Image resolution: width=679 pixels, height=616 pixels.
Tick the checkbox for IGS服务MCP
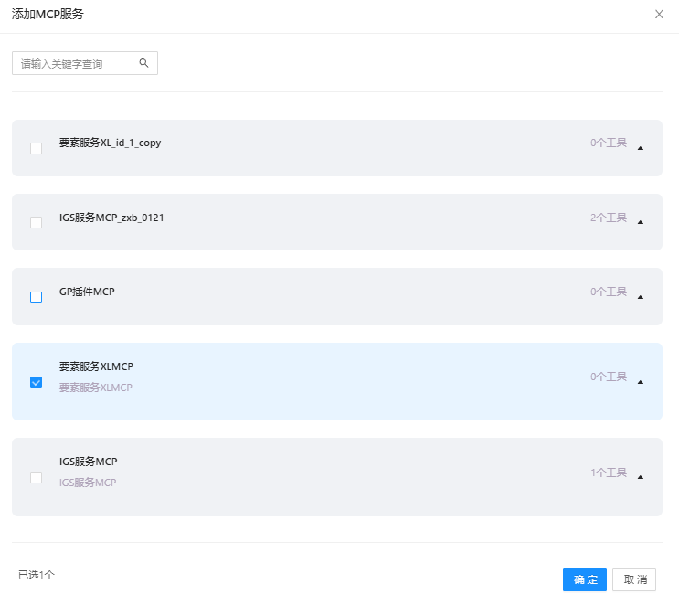[x=37, y=477]
